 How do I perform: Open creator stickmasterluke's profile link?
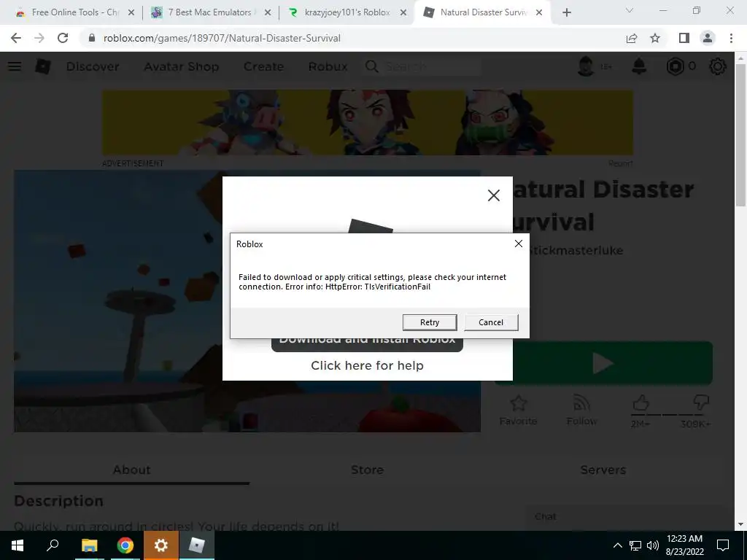pyautogui.click(x=576, y=251)
